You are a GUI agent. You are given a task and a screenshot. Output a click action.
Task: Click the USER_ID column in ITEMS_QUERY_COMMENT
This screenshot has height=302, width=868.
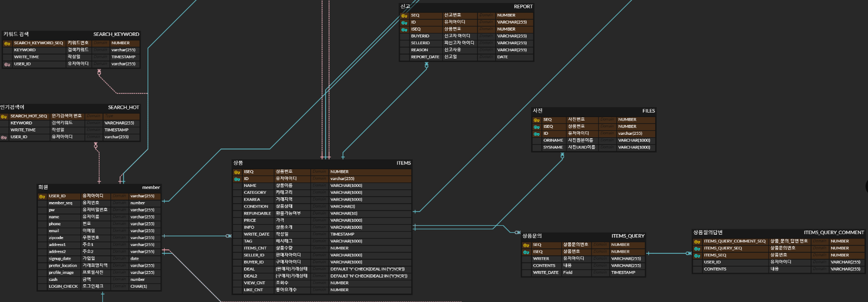pyautogui.click(x=712, y=262)
